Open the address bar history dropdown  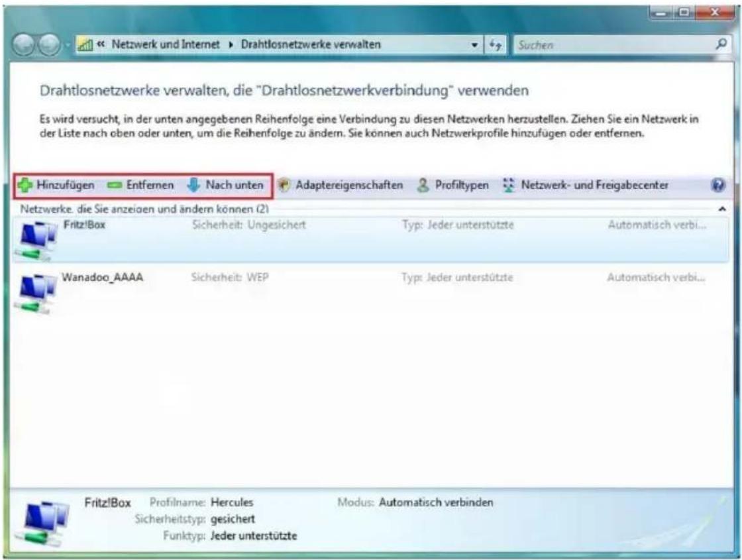[474, 45]
